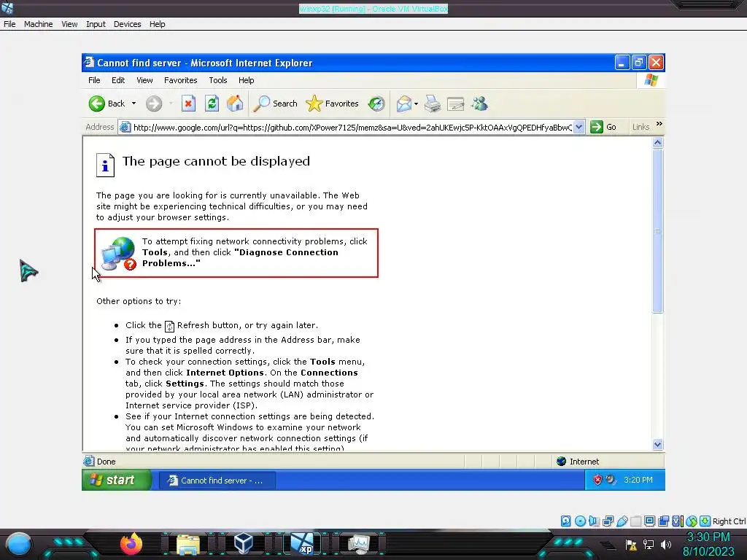
Task: Click the green Go button
Action: pos(603,127)
